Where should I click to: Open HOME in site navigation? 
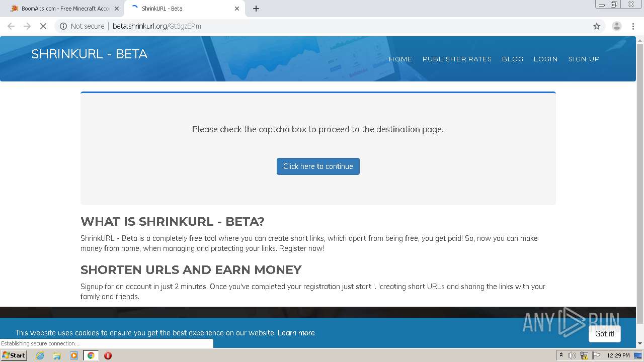coord(400,59)
